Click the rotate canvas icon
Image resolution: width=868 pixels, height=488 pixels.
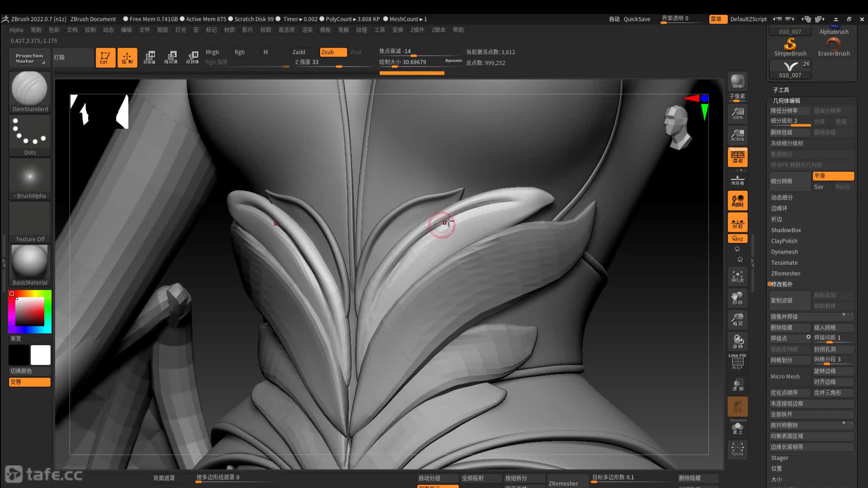coord(737,341)
